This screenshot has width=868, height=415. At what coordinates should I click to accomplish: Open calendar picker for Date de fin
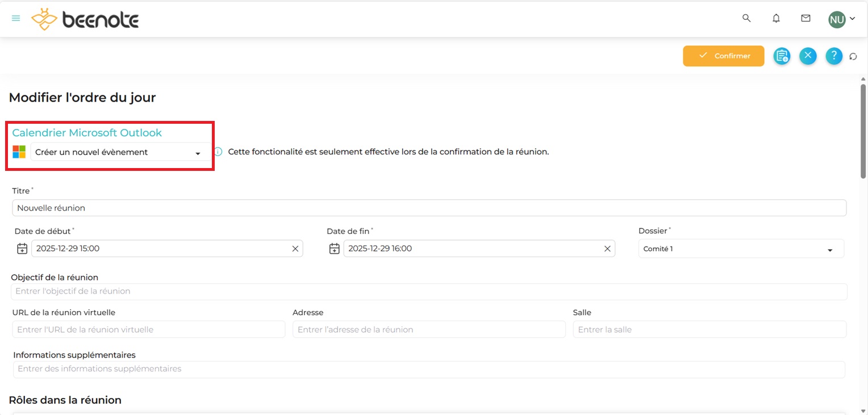334,249
